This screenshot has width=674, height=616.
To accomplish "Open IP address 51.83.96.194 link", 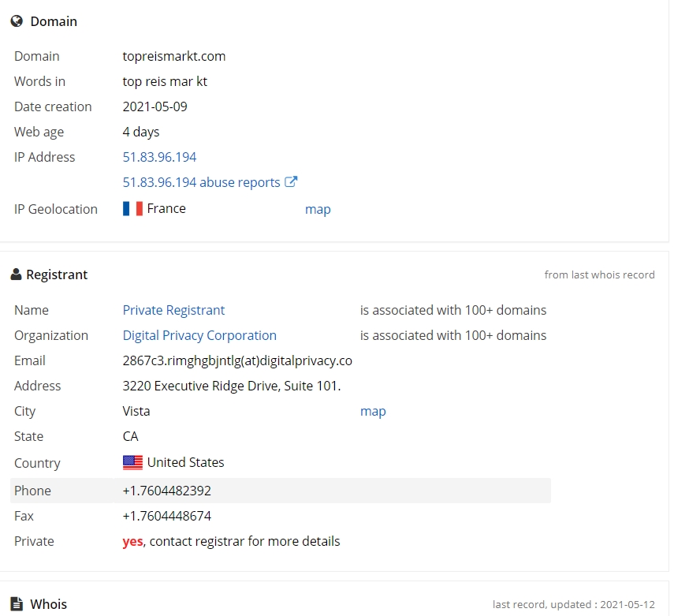I will coord(159,157).
